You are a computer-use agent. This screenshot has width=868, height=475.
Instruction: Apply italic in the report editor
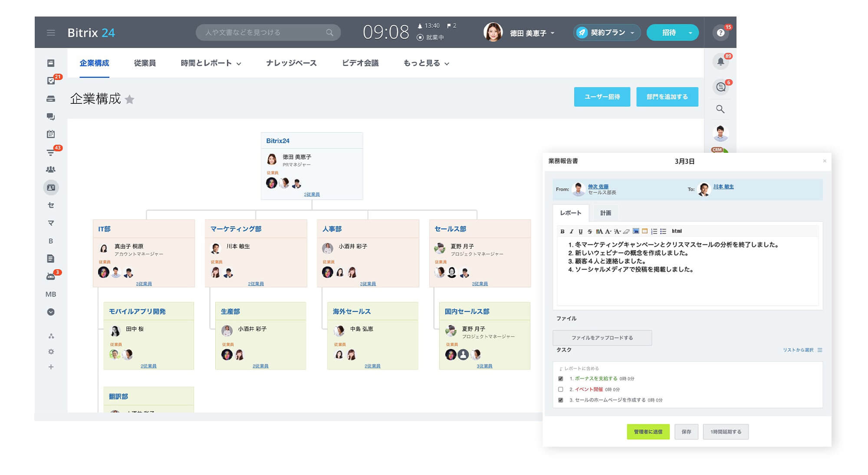[572, 231]
